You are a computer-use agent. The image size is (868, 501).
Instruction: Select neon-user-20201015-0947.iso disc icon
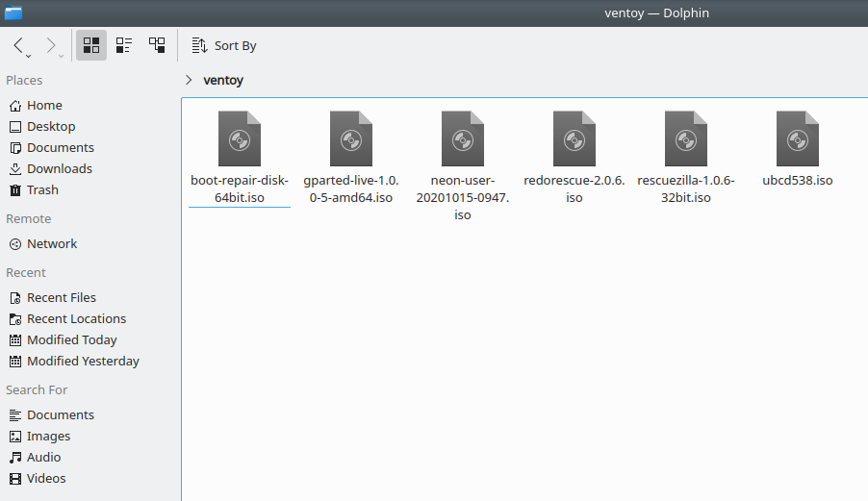(463, 138)
